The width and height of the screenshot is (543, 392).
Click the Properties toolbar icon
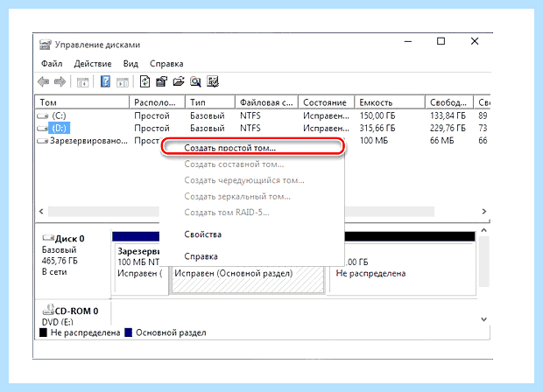click(x=161, y=82)
